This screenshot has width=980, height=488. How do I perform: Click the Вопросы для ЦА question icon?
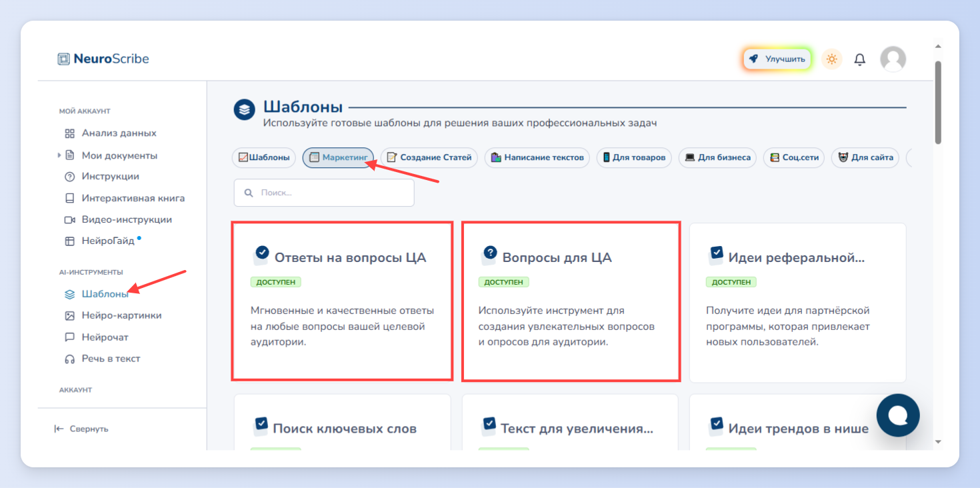pos(489,253)
